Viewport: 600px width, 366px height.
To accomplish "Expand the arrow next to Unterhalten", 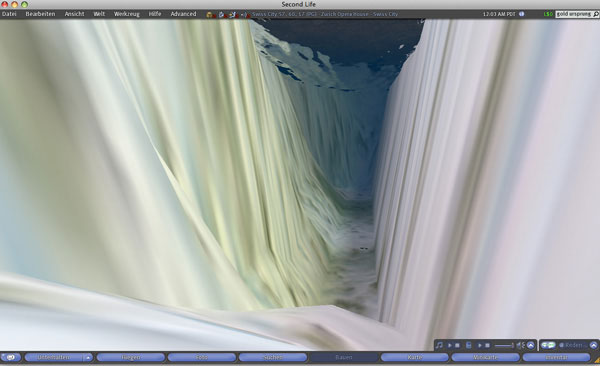I will point(88,357).
